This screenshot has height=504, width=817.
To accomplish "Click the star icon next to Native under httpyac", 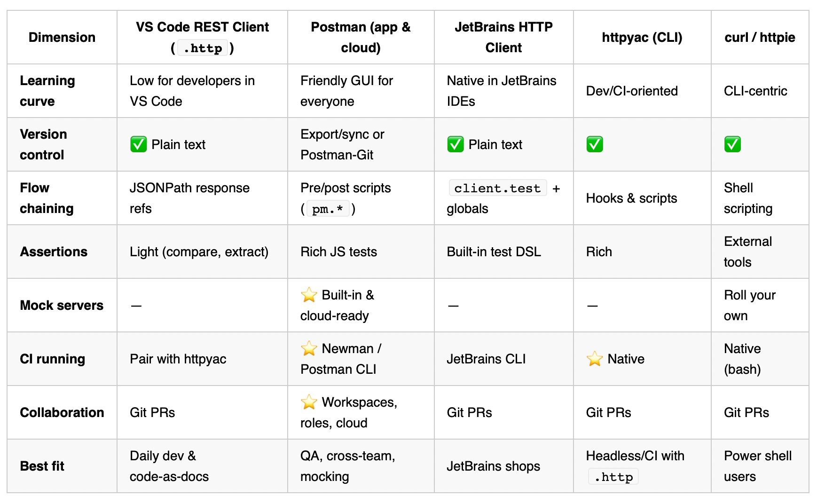I will (x=595, y=359).
